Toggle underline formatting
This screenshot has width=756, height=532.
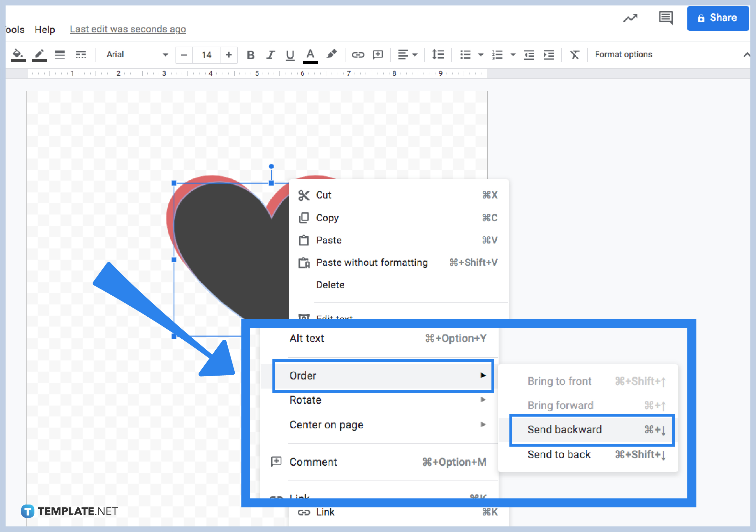pos(290,55)
